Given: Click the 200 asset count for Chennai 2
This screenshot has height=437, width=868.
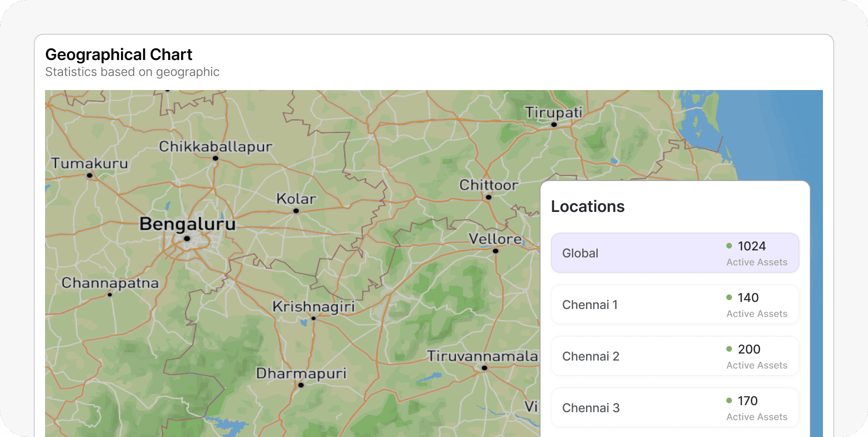Looking at the screenshot, I should point(749,349).
